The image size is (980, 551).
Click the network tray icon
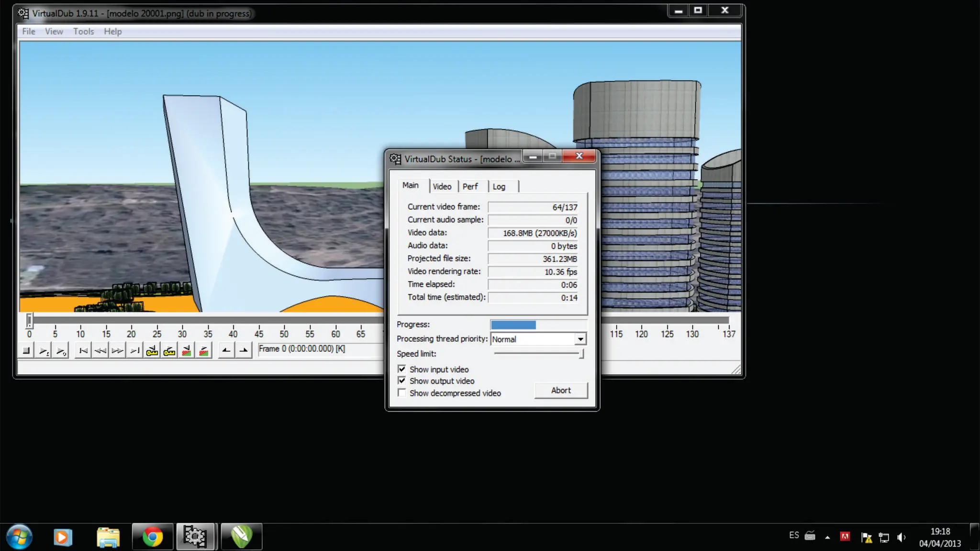coord(884,538)
